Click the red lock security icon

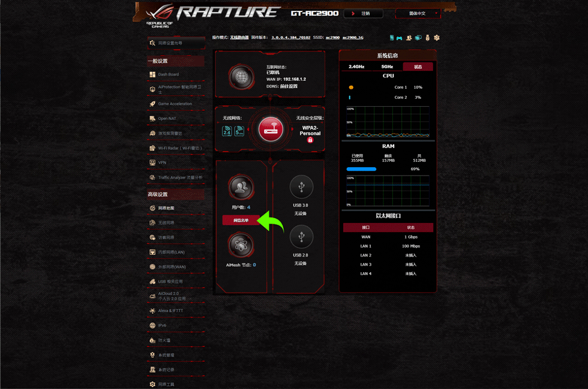310,140
